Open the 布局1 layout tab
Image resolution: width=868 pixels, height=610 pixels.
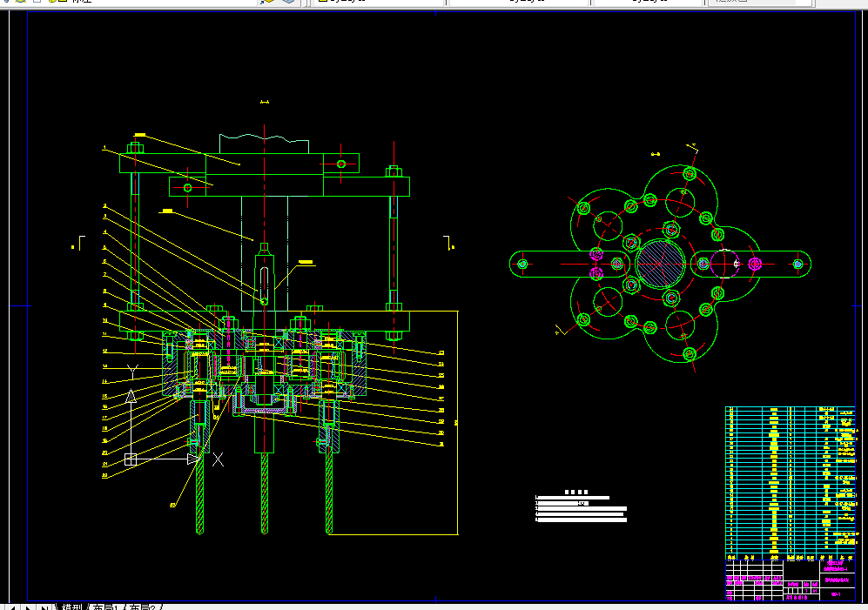tap(105, 607)
